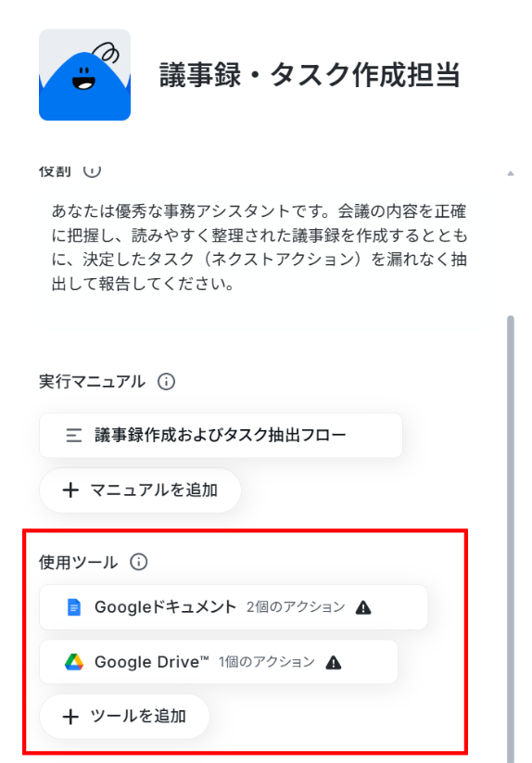Image resolution: width=532 pixels, height=763 pixels.
Task: Click the warning icon on Google Drive row
Action: pyautogui.click(x=333, y=662)
